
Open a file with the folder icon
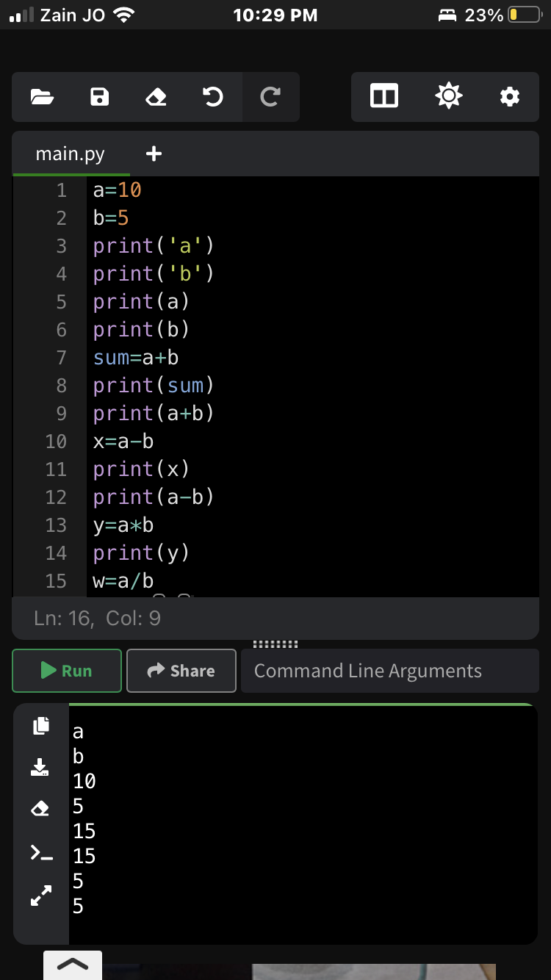[x=42, y=96]
